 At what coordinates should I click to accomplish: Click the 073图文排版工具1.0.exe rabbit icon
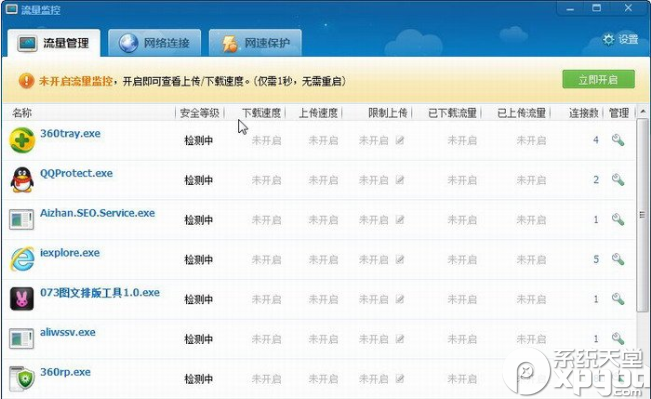22,299
